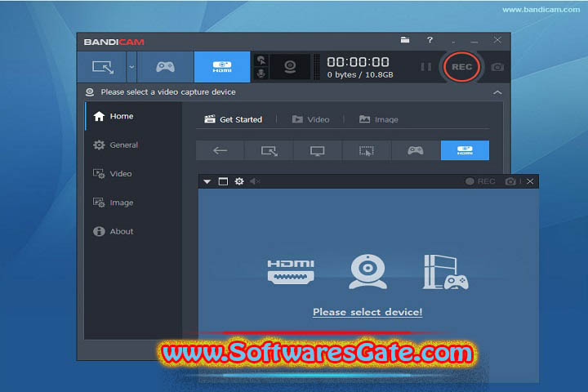Image resolution: width=588 pixels, height=392 pixels.
Task: Click REC in device window title bar
Action: point(480,181)
